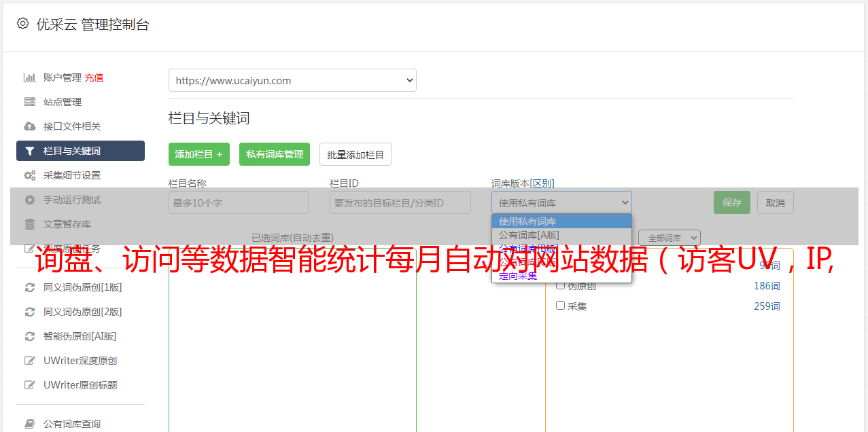Open the 文章暂存库 database icon
The image size is (868, 432).
click(x=30, y=224)
